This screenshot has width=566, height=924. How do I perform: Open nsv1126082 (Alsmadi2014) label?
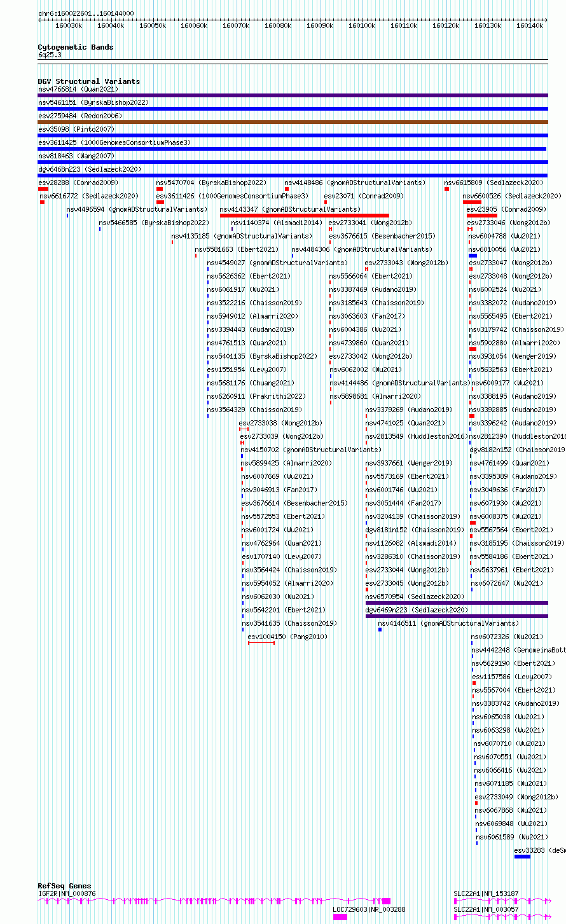(411, 543)
